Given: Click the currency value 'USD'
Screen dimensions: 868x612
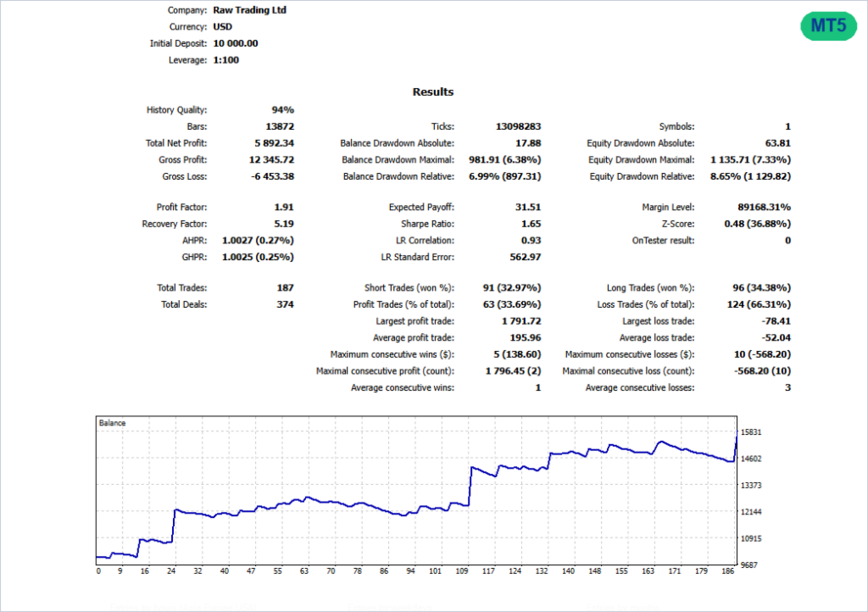Looking at the screenshot, I should click(223, 26).
